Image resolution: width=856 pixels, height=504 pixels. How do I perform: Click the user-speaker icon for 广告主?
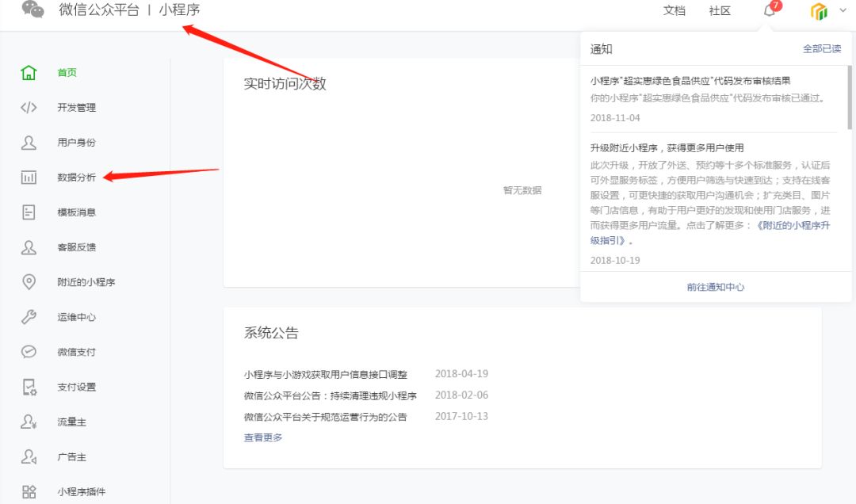coord(29,457)
